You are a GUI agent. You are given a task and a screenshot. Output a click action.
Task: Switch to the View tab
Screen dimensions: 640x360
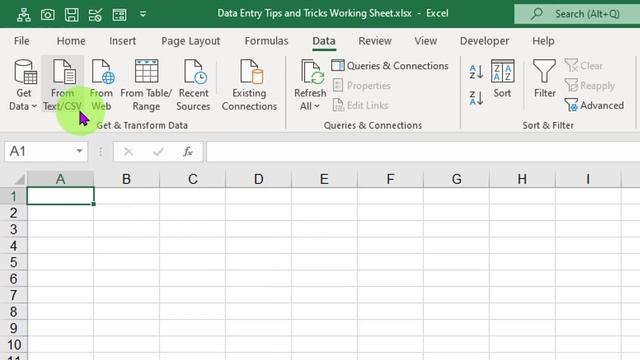pyautogui.click(x=426, y=41)
